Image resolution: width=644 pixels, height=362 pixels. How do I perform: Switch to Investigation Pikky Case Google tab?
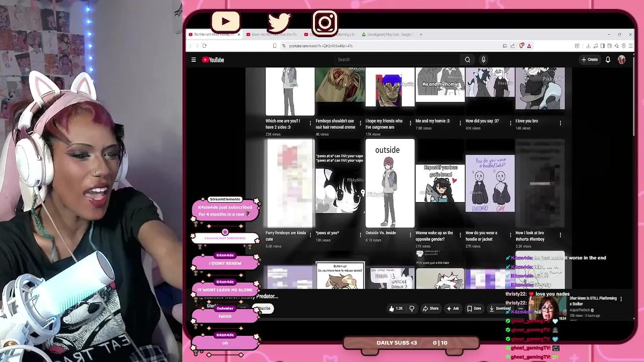click(x=388, y=35)
